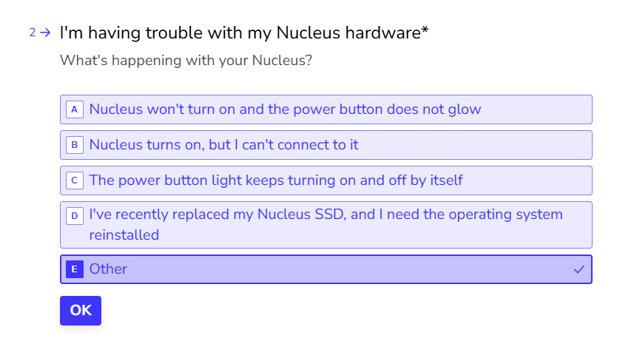
Task: Click the "What's happening with your Nucleus?" subtitle
Action: [186, 61]
